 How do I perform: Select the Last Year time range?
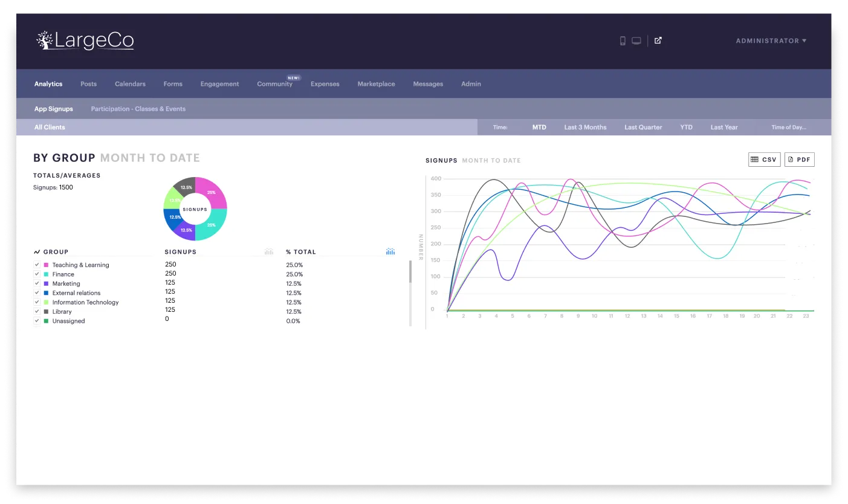point(724,128)
